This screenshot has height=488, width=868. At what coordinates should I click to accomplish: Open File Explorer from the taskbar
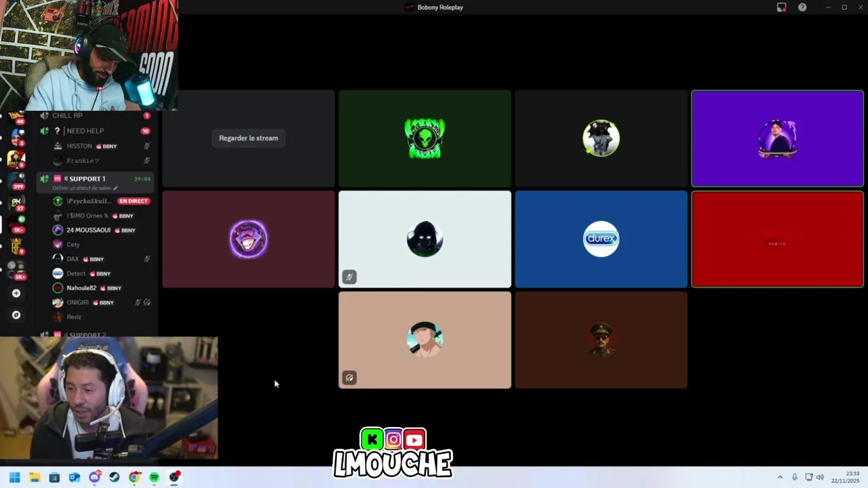point(35,477)
